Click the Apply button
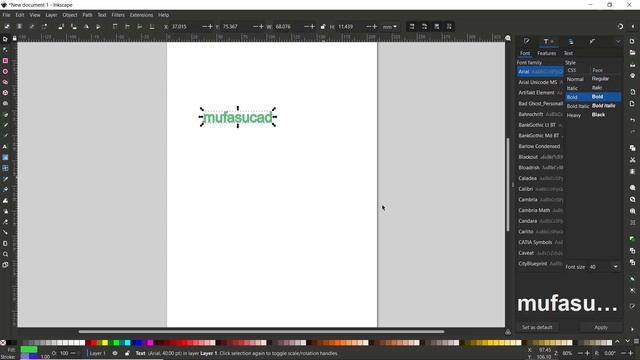Viewport: 640px width, 360px height. point(601,327)
